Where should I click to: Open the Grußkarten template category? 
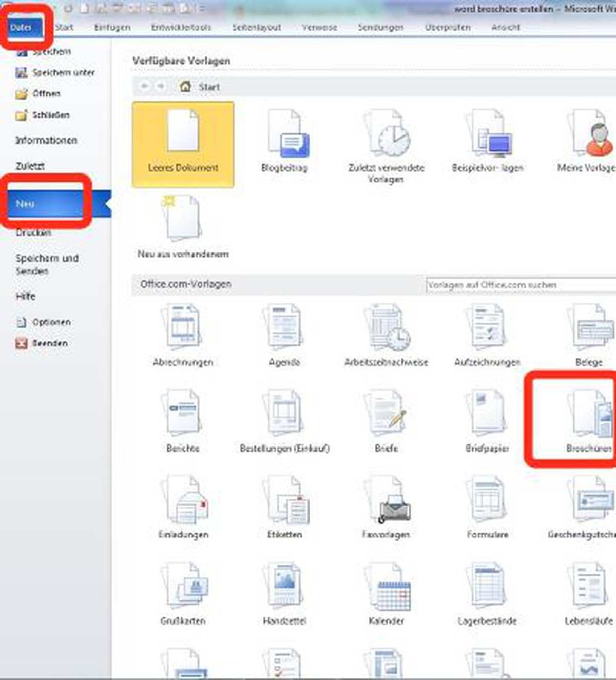click(x=183, y=588)
